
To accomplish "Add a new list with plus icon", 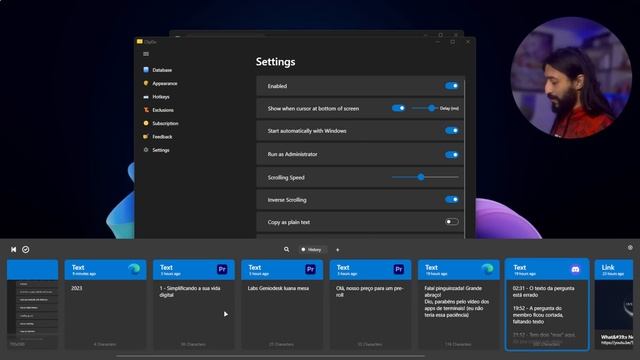I will click(x=338, y=250).
